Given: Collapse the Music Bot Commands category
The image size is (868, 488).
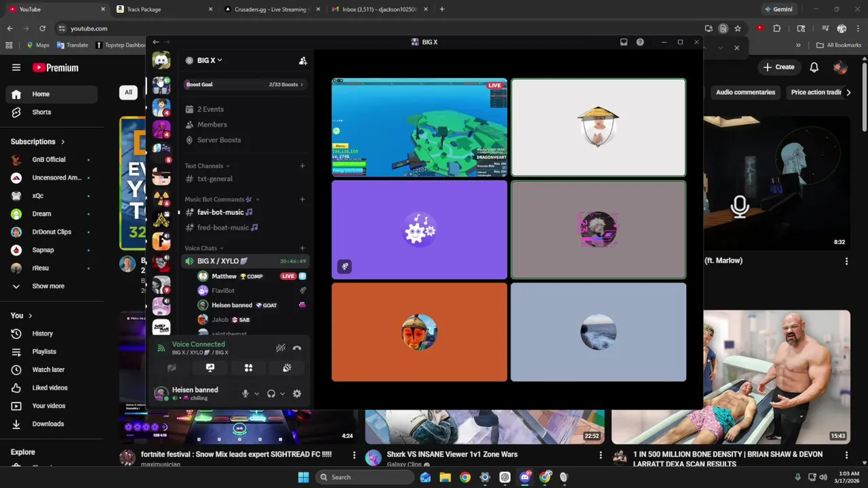Looking at the screenshot, I should click(222, 199).
